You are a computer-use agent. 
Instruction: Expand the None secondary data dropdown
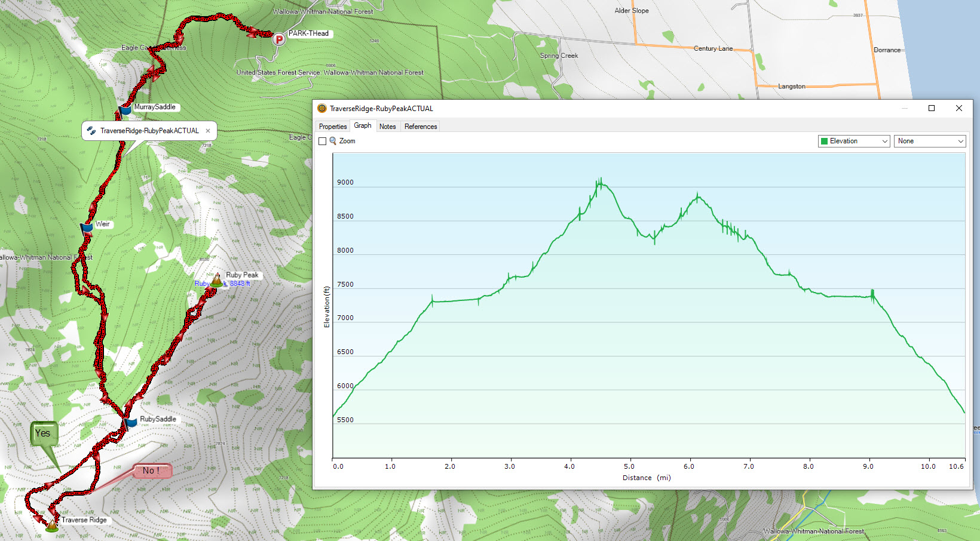point(930,141)
